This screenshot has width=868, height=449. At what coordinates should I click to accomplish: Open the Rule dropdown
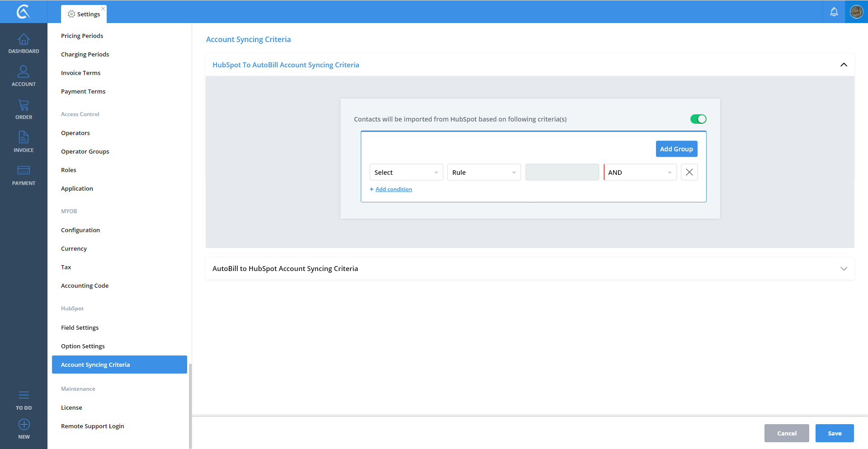484,173
